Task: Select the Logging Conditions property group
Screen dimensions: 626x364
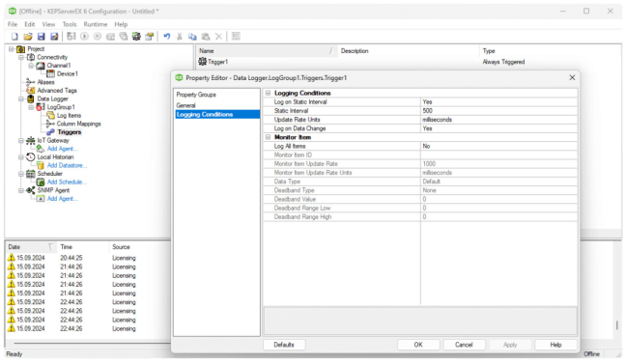Action: (217, 115)
